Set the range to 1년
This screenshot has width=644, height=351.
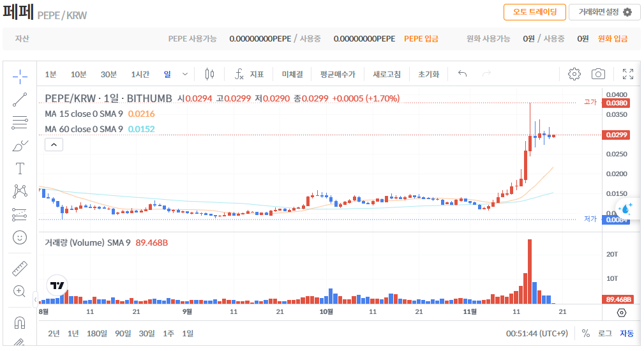(73, 333)
